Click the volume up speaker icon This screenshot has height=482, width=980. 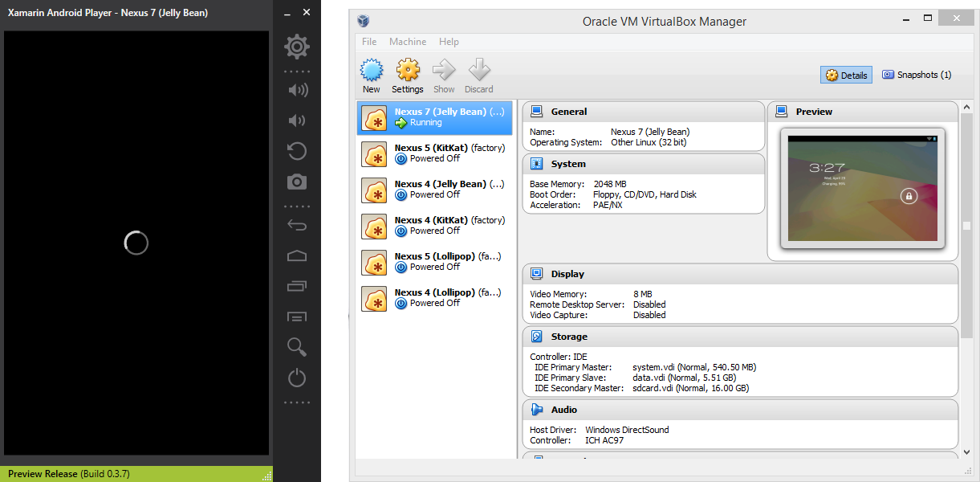pos(297,90)
